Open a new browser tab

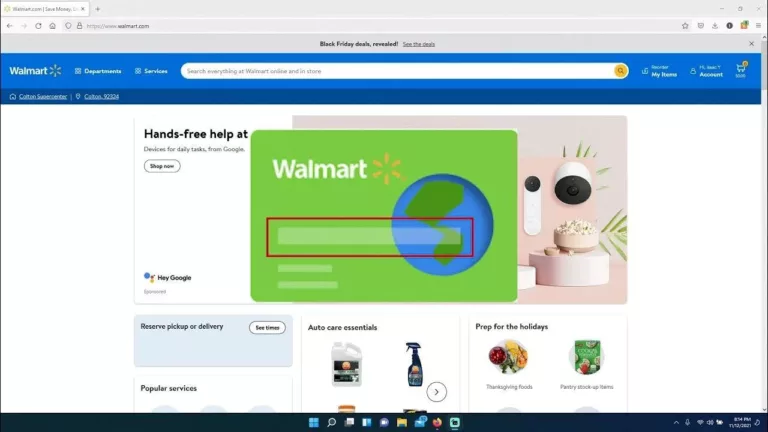click(97, 9)
